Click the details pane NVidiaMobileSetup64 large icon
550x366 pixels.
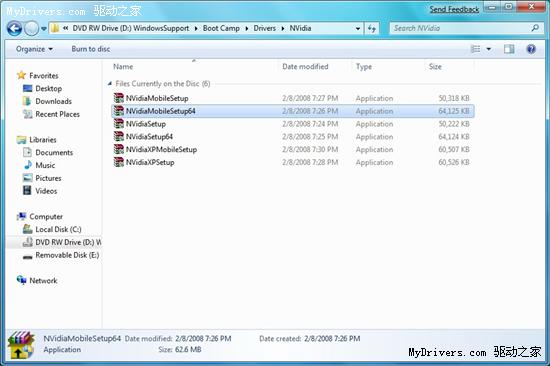21,345
